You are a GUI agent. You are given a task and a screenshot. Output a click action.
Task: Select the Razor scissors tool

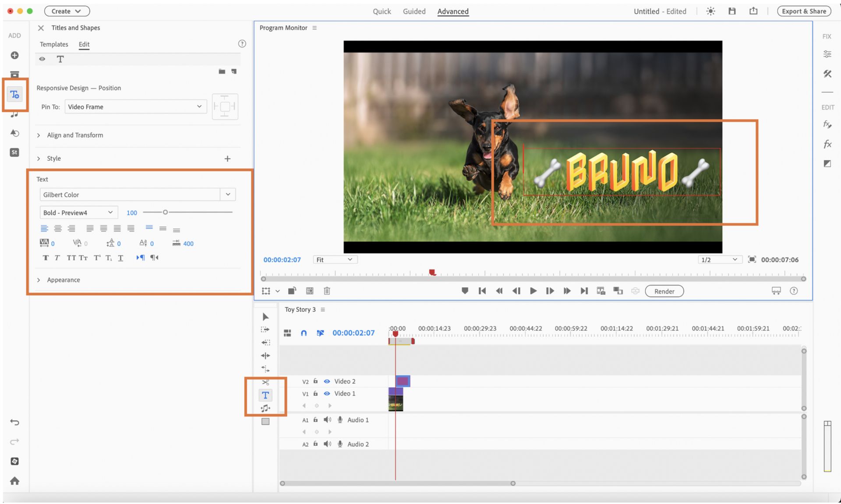[x=265, y=382]
